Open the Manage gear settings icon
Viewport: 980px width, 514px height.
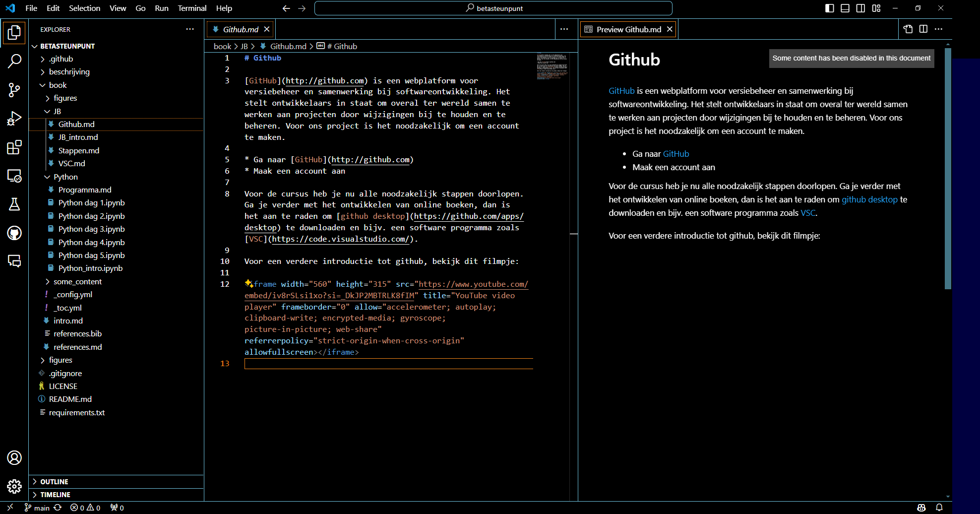click(x=14, y=486)
